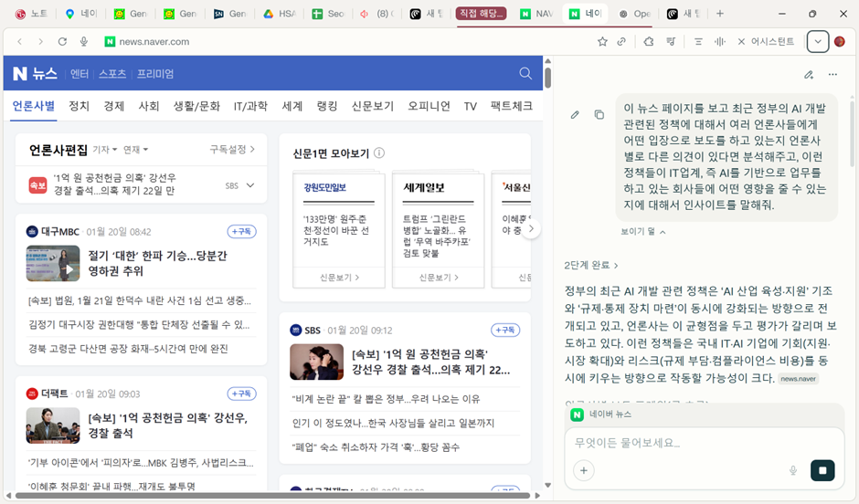This screenshot has width=859, height=504.
Task: Stop the assistant response generation
Action: [822, 470]
